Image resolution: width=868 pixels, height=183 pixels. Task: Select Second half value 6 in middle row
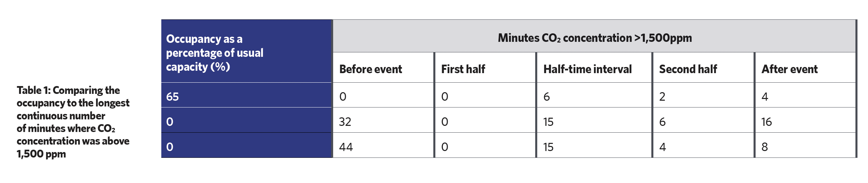(703, 120)
